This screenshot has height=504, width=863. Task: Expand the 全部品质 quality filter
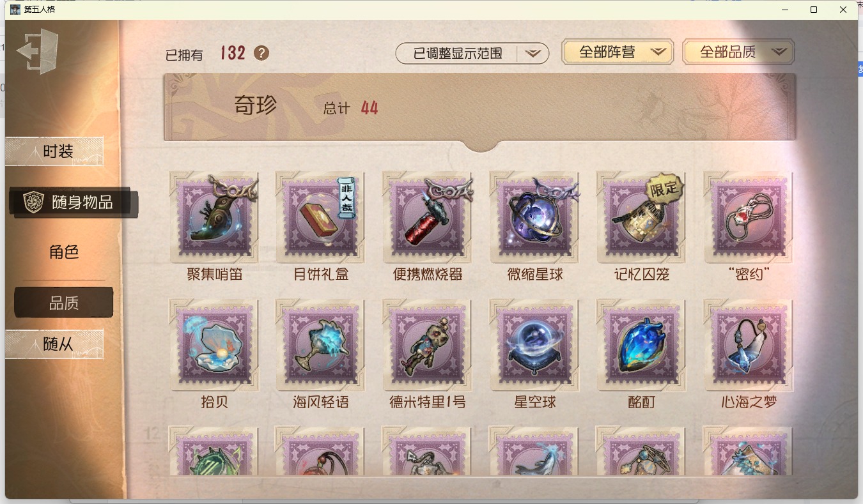[x=738, y=52]
